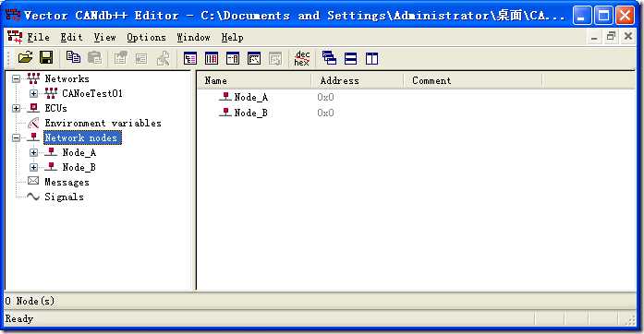This screenshot has height=334, width=644.
Task: Click the Paste clipboard toolbar icon
Action: (94, 58)
